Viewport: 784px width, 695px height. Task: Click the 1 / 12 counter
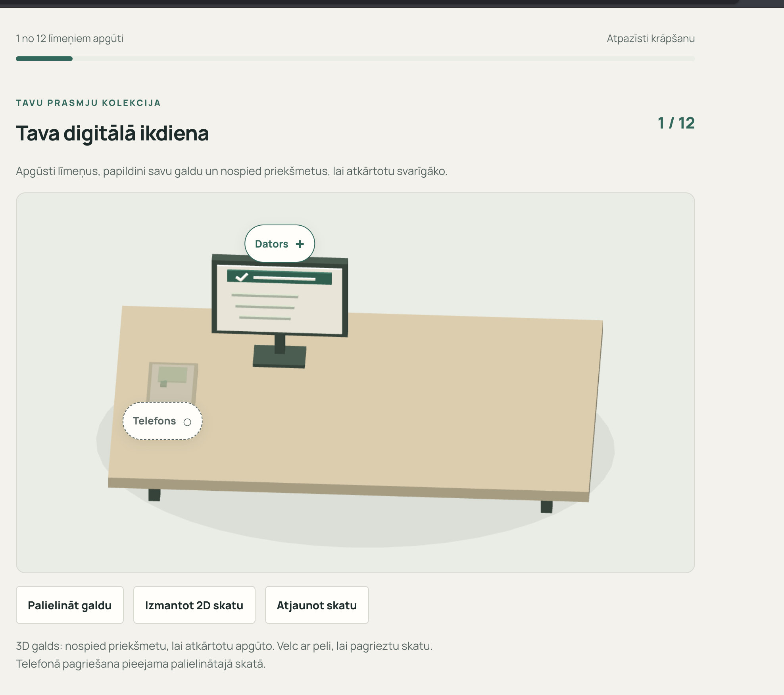pyautogui.click(x=676, y=123)
